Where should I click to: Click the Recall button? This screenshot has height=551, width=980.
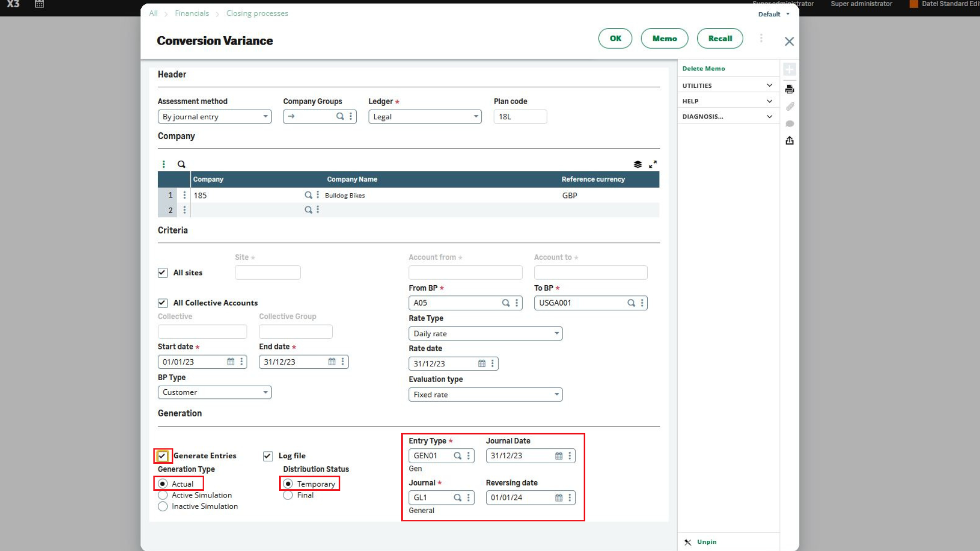pos(720,38)
